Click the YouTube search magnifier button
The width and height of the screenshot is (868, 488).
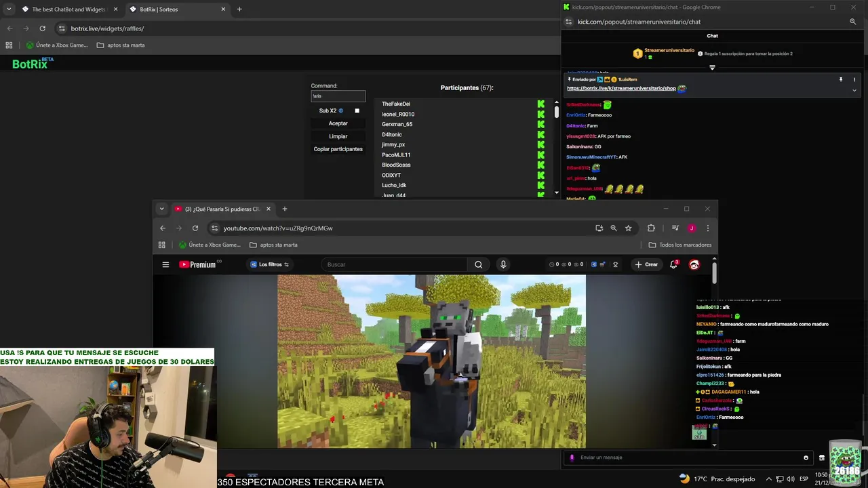478,264
